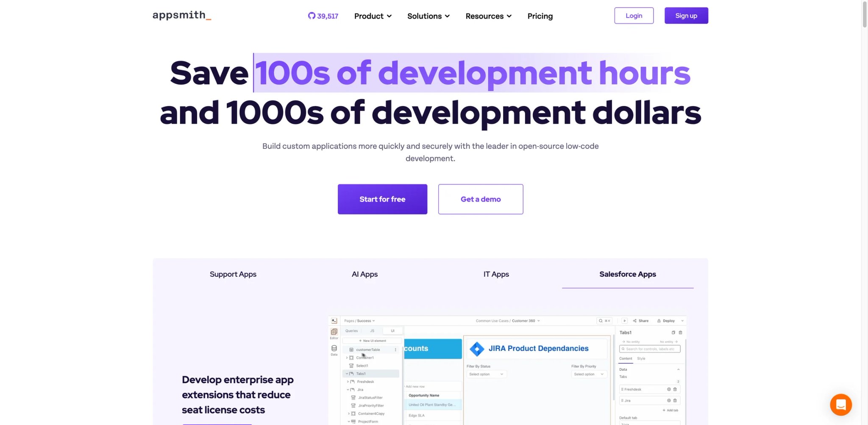Switch to the IT Apps tab
This screenshot has height=425, width=868.
pyautogui.click(x=496, y=274)
